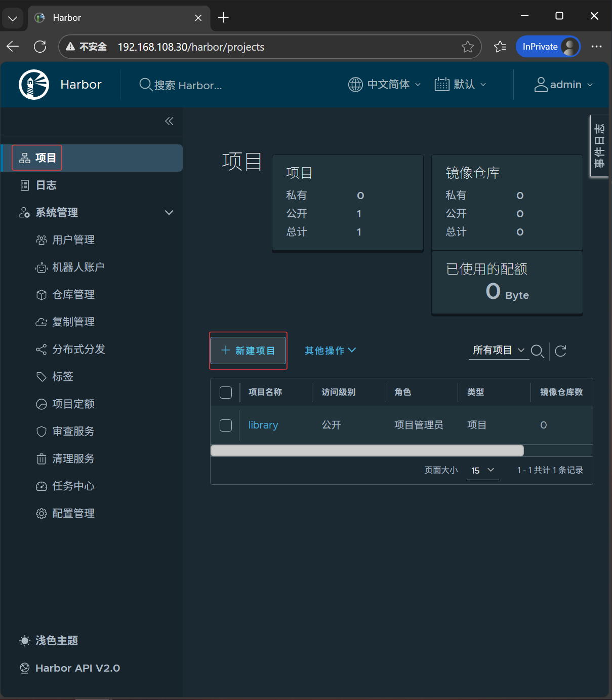Viewport: 612px width, 700px height.
Task: Close the Harbor browser tab
Action: click(198, 18)
